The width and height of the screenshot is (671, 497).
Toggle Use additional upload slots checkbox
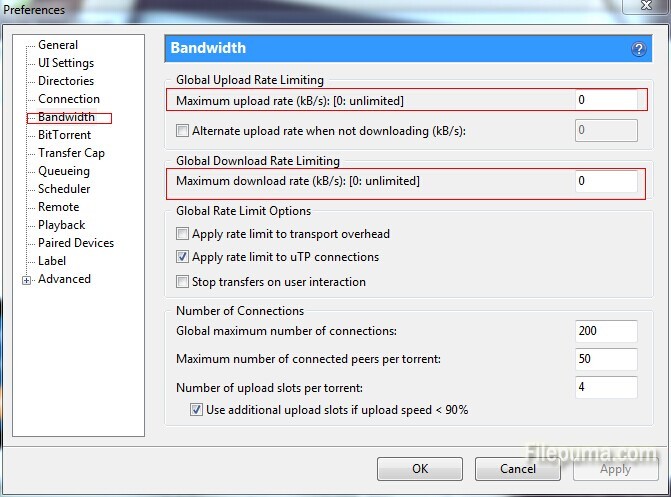tap(196, 410)
